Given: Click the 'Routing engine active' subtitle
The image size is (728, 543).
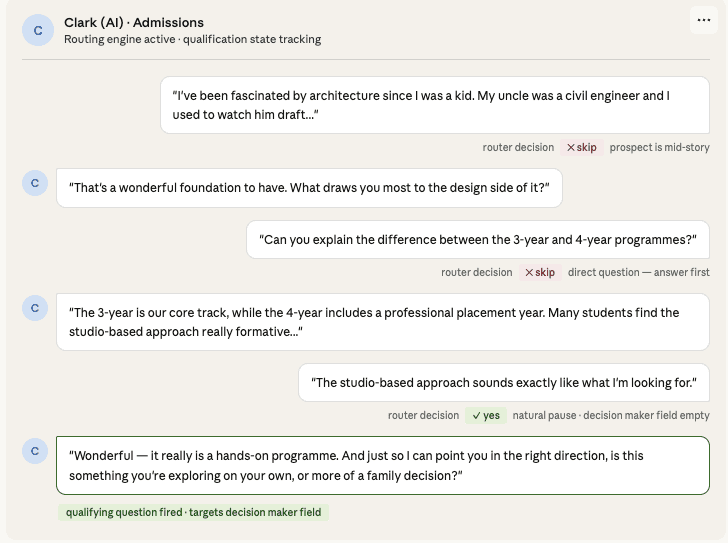Looking at the screenshot, I should pos(192,40).
